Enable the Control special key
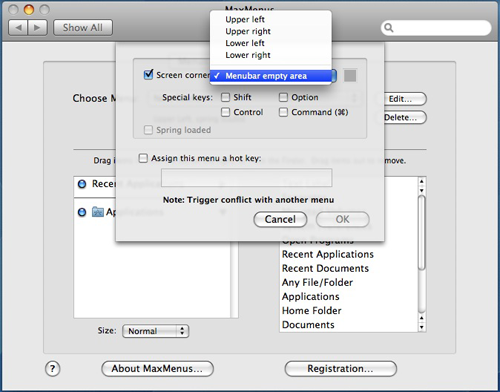The width and height of the screenshot is (500, 392). (x=226, y=112)
